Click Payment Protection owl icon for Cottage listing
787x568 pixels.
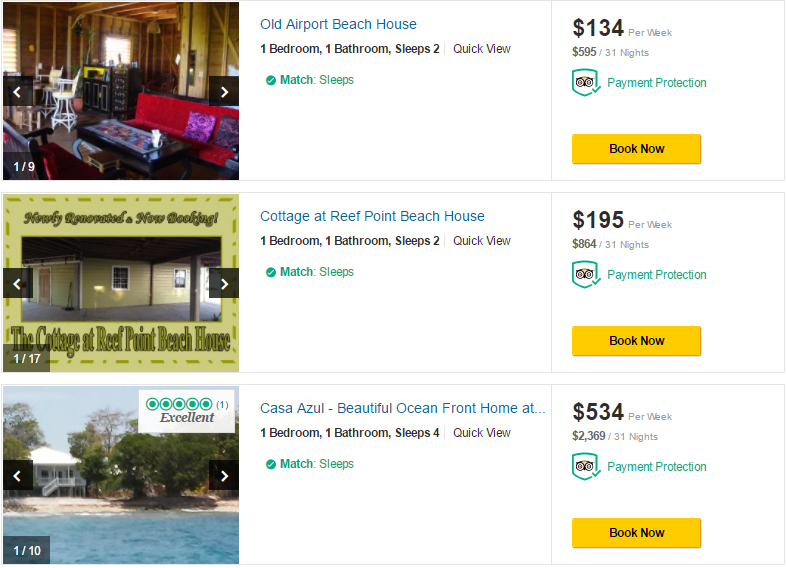pyautogui.click(x=585, y=275)
